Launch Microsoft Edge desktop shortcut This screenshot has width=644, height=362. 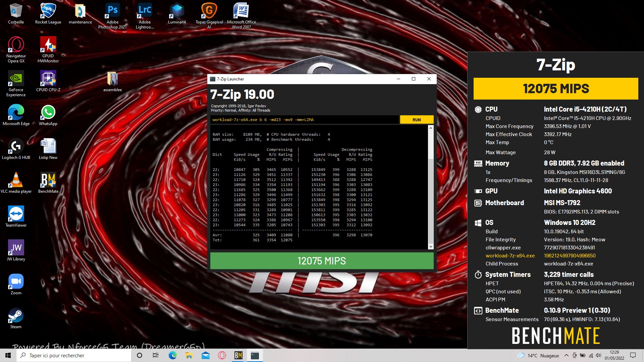coord(16,115)
